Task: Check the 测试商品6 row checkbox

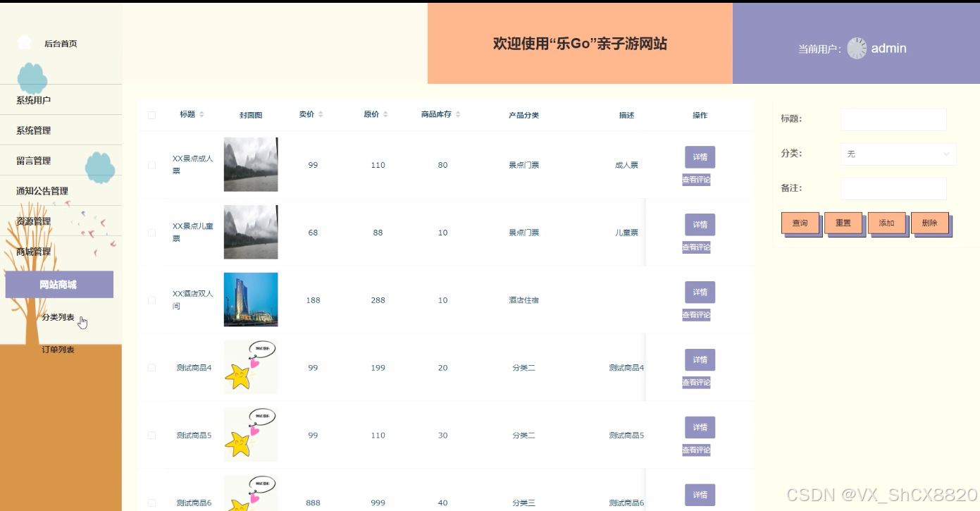Action: [x=151, y=503]
